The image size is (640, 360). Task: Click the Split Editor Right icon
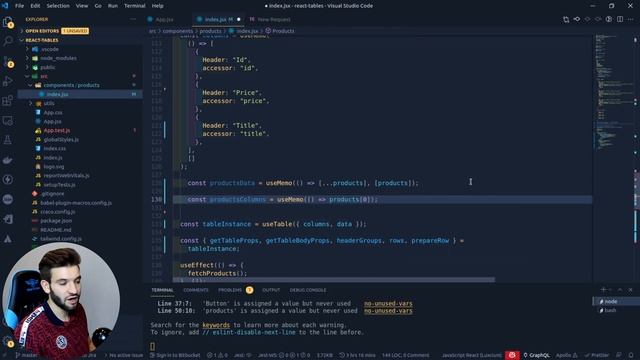click(620, 19)
